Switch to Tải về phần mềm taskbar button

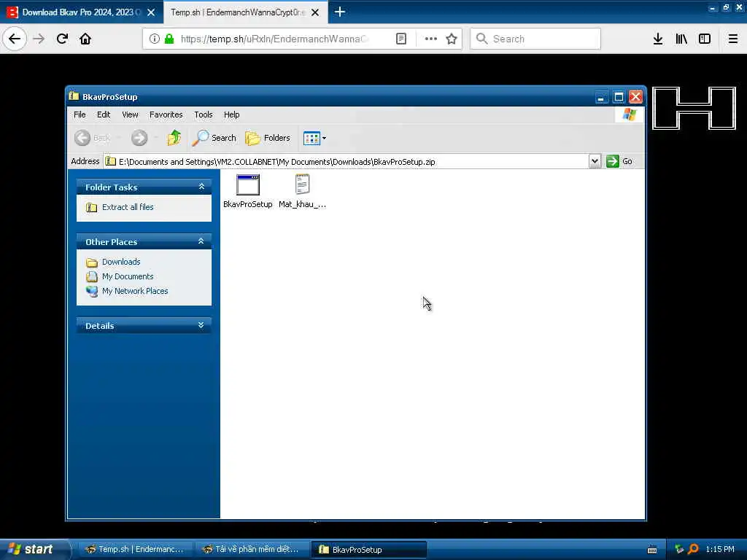click(251, 550)
